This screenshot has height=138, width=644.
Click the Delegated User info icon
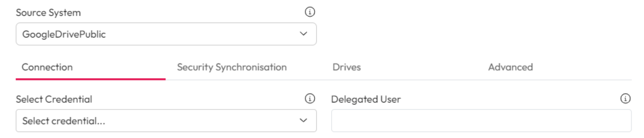[625, 99]
